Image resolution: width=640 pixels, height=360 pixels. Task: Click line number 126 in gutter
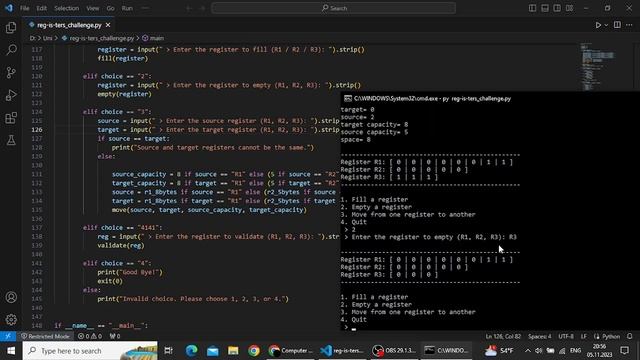tap(37, 130)
